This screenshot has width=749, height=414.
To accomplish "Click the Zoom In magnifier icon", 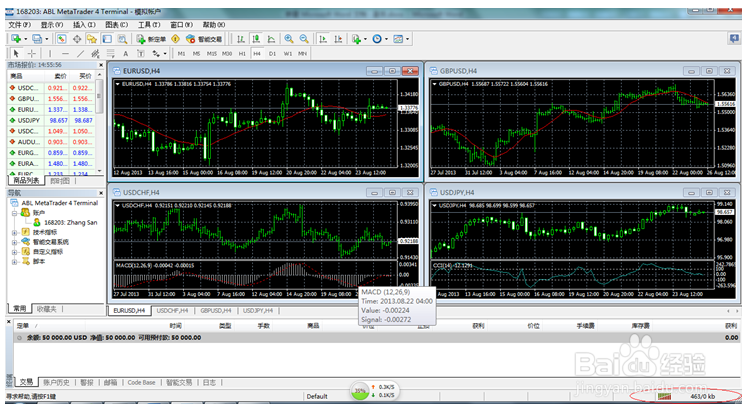I will pos(289,39).
